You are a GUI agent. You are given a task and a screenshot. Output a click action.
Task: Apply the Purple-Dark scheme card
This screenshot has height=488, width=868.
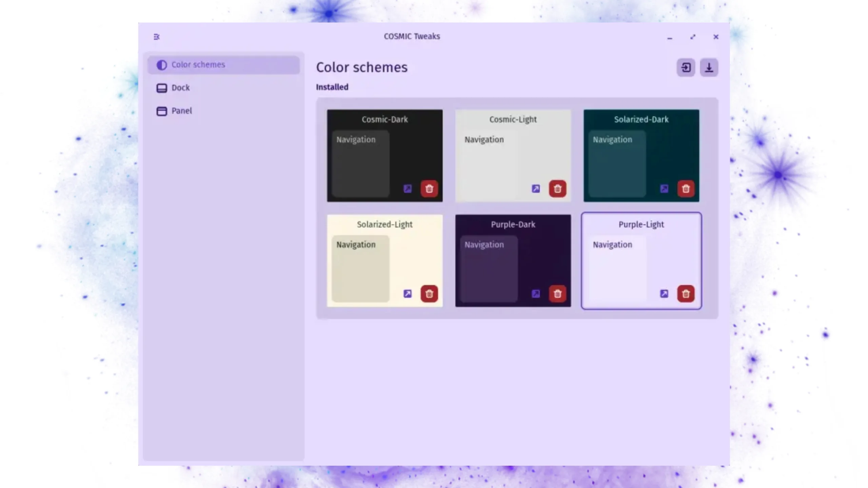coord(513,261)
